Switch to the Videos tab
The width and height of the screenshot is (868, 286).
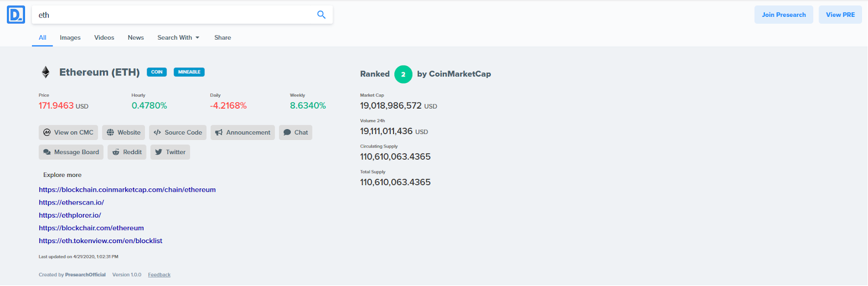pos(104,37)
